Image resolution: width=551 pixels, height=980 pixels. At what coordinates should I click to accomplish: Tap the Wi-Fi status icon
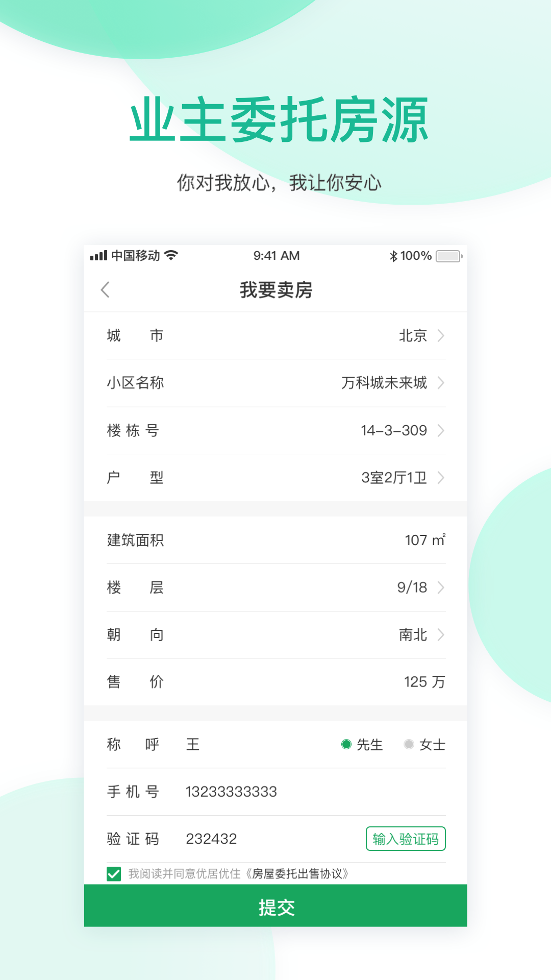tap(171, 255)
